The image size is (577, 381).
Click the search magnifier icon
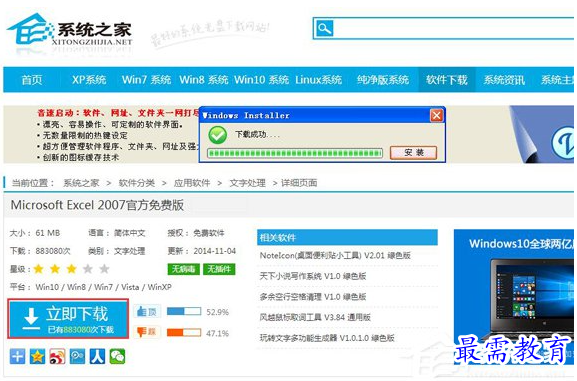point(325,28)
